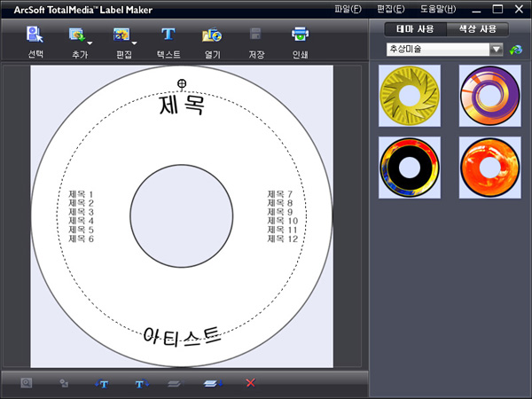This screenshot has width=532, height=399.
Task: Choose the purple and orange swirl disc theme
Action: [490, 96]
